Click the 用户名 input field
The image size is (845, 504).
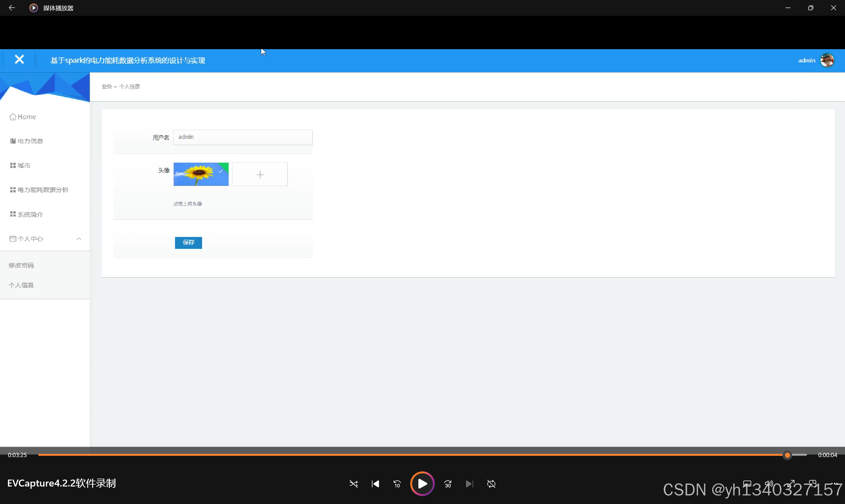coord(243,137)
